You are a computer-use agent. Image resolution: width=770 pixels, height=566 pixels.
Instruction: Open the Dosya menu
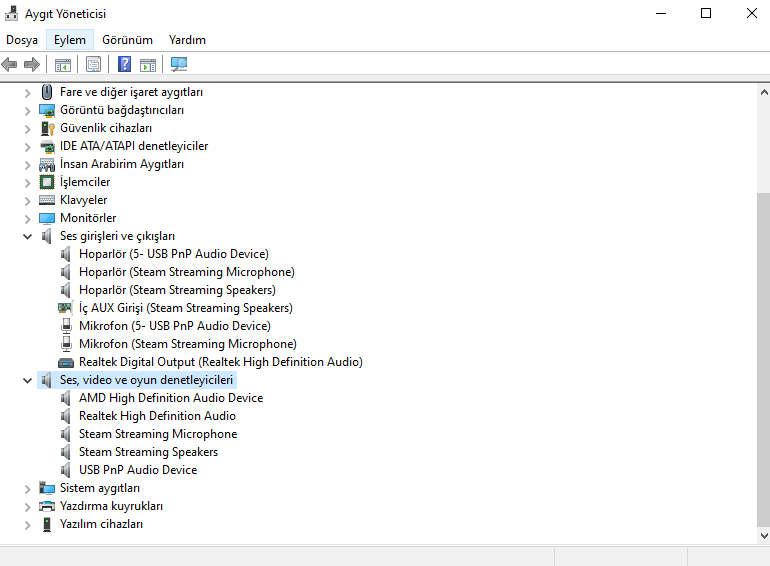(22, 40)
